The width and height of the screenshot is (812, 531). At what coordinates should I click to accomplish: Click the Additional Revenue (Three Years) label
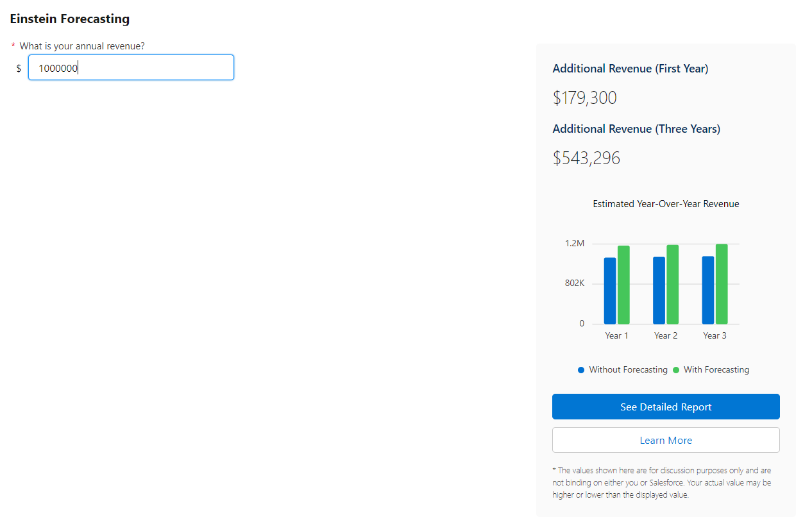[636, 129]
